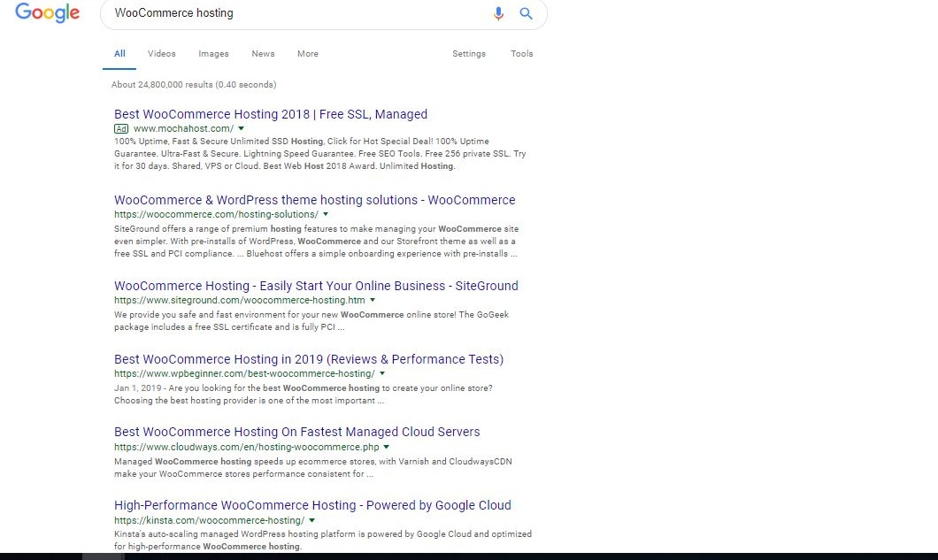938x560 pixels.
Task: Open SiteGround WooCommerce Hosting result
Action: [x=316, y=286]
